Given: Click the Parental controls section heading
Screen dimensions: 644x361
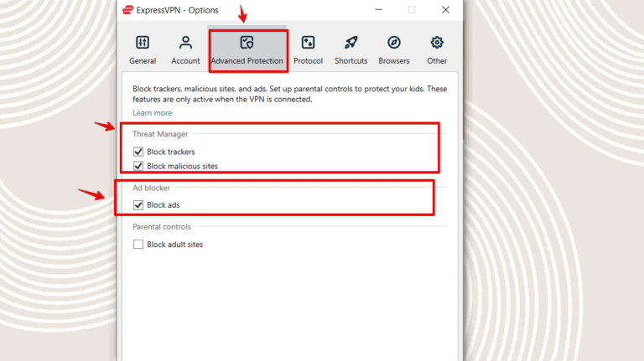Looking at the screenshot, I should point(162,227).
